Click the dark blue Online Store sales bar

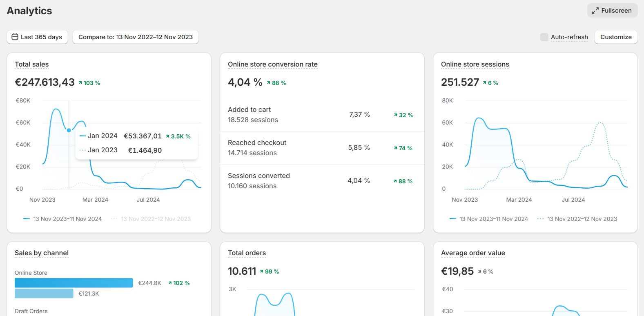pos(74,283)
